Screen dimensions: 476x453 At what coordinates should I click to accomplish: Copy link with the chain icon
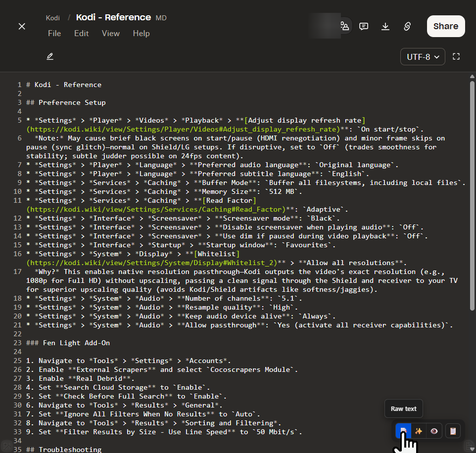[x=407, y=26]
